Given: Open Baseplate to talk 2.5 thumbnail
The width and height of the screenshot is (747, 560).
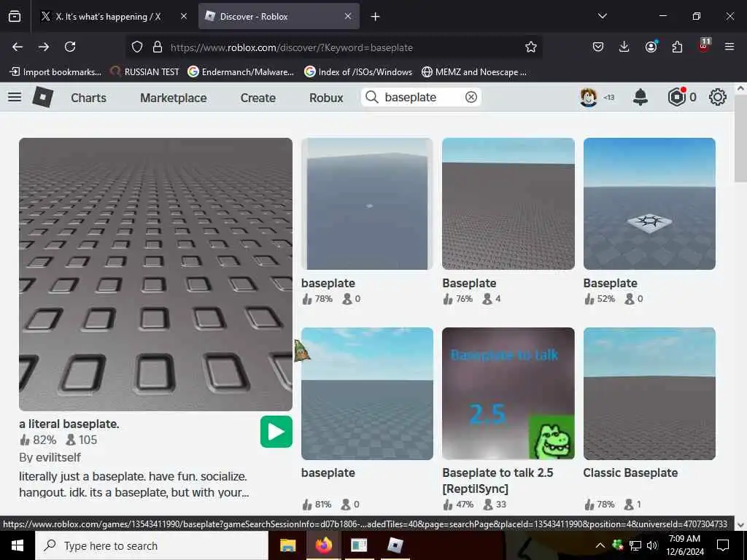Looking at the screenshot, I should (x=508, y=393).
